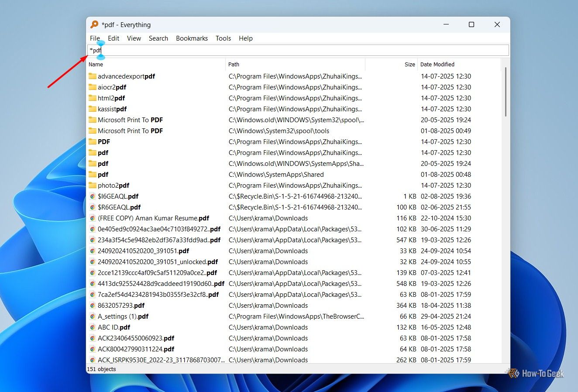Open the Edit menu
Screen dimensions: 578x392
[114, 38]
